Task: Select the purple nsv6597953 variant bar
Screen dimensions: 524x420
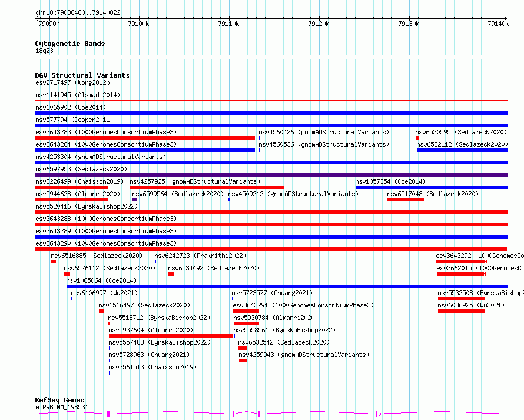Action: pos(271,175)
